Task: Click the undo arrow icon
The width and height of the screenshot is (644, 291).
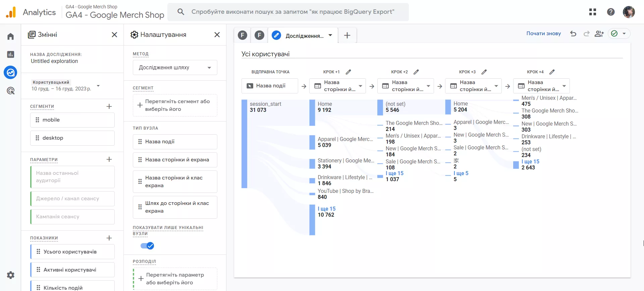Action: pyautogui.click(x=573, y=33)
